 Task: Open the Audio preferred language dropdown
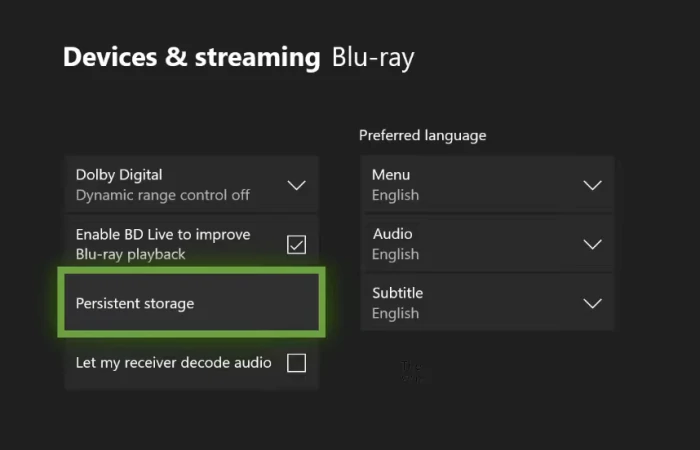pyautogui.click(x=486, y=244)
